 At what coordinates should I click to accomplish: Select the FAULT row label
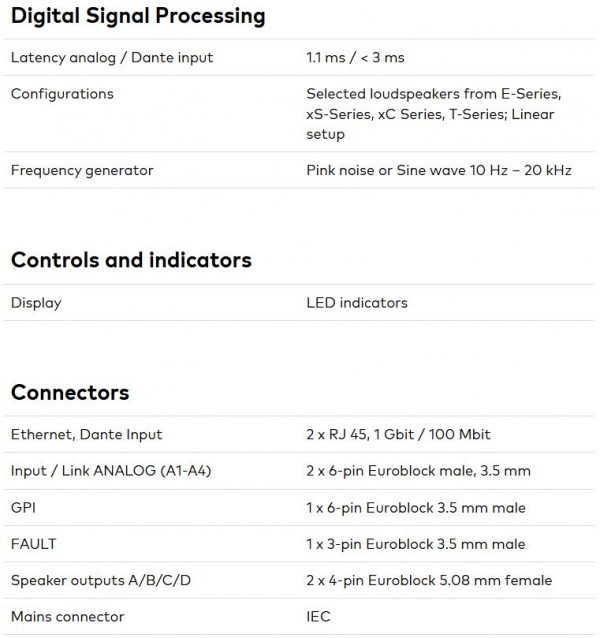pos(33,544)
